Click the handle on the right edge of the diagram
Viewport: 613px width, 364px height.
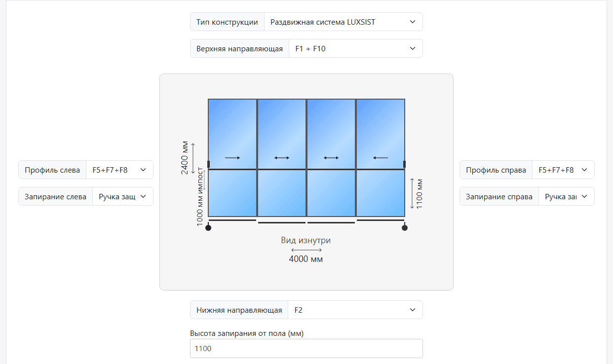[404, 164]
